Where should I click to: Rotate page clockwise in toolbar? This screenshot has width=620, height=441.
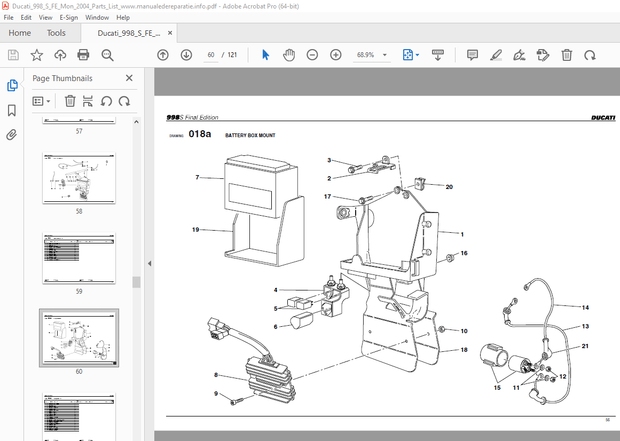[590, 55]
